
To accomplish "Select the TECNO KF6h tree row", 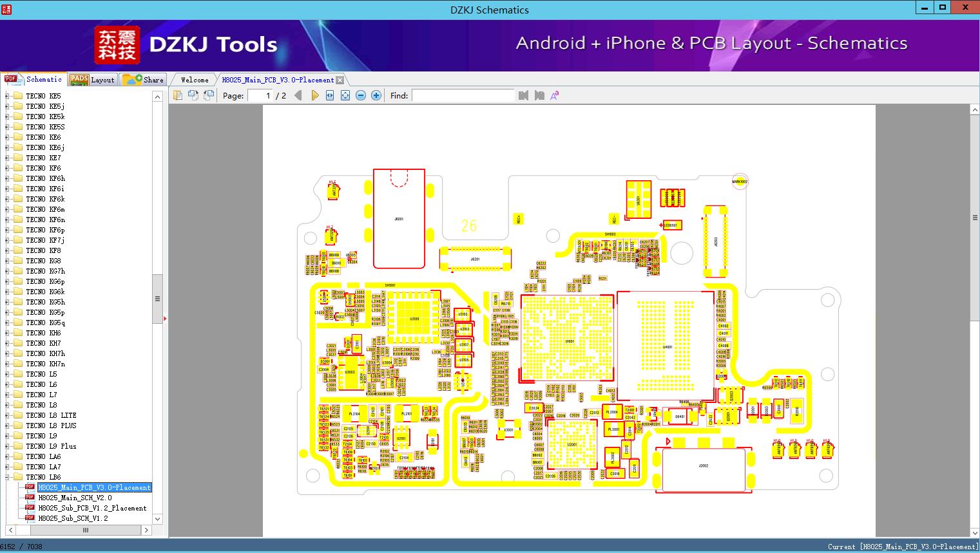I will (45, 178).
